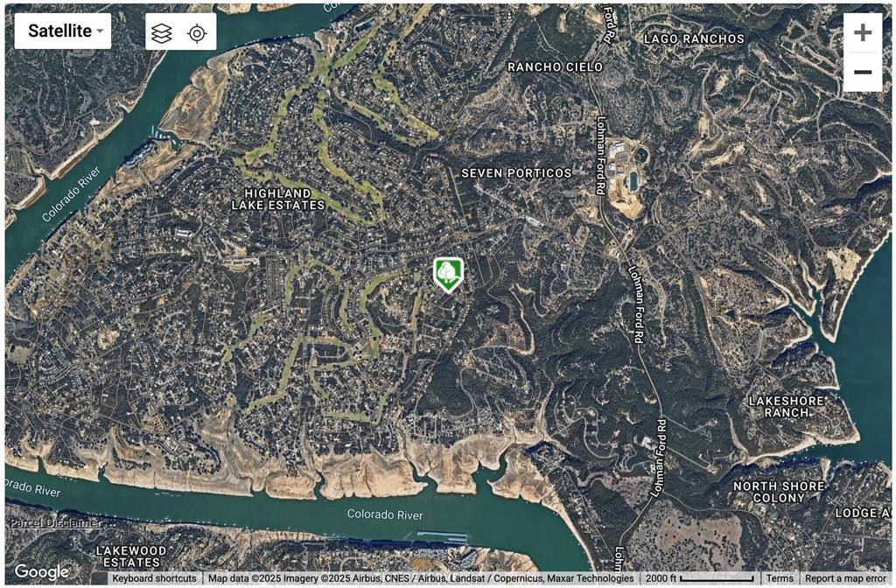Select the Lakewood Estates label
896x588 pixels.
point(131,556)
